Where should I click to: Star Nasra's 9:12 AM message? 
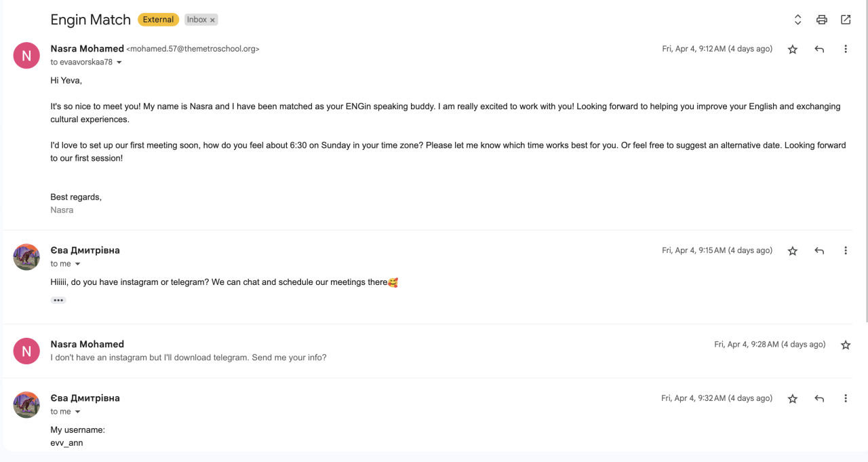point(793,49)
